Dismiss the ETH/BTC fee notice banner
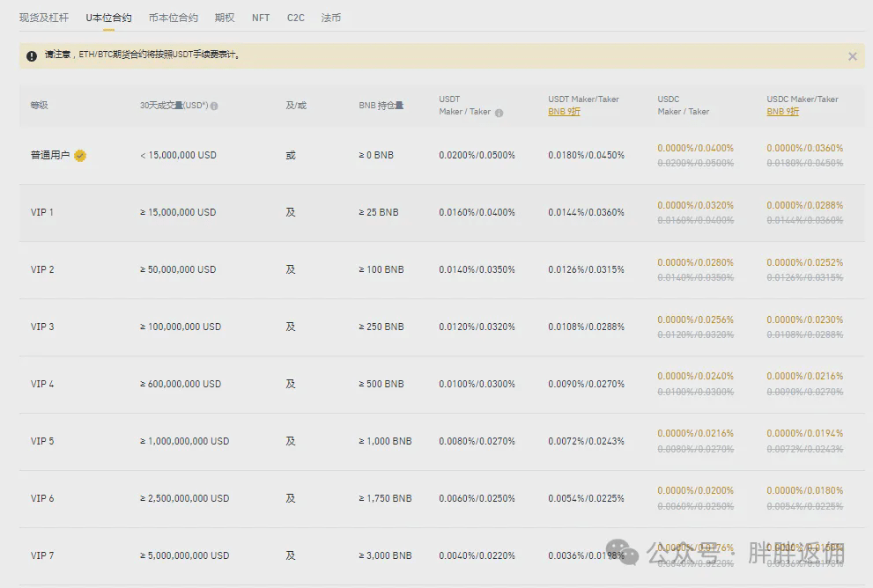The height and width of the screenshot is (588, 873). [x=852, y=56]
